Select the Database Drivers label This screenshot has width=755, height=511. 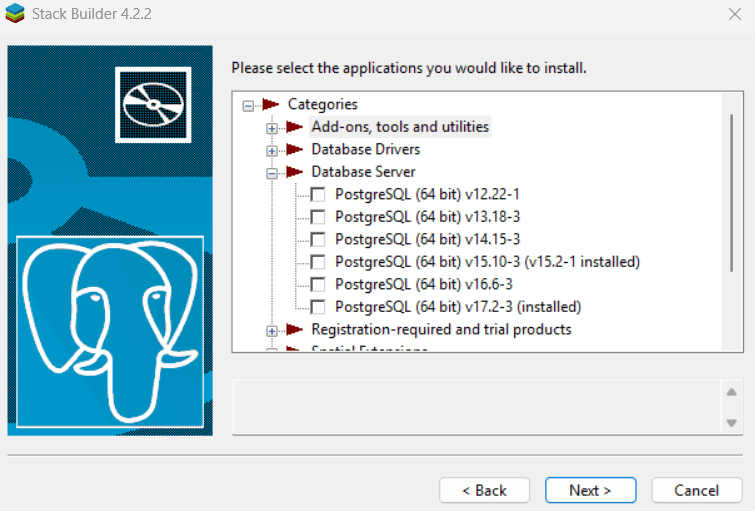(366, 149)
